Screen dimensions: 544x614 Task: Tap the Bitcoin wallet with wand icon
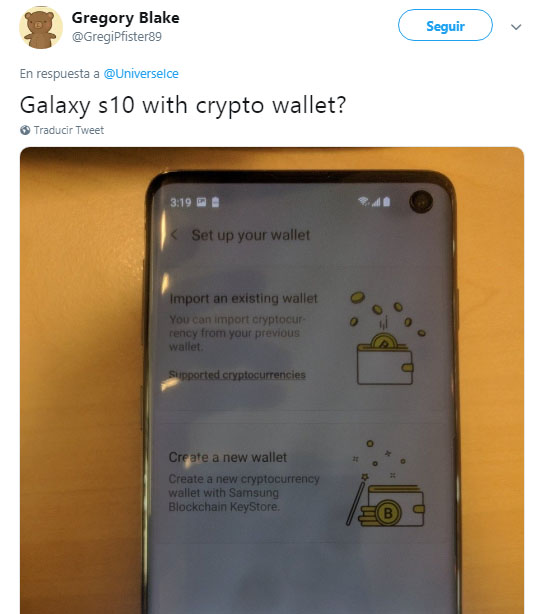click(x=386, y=484)
